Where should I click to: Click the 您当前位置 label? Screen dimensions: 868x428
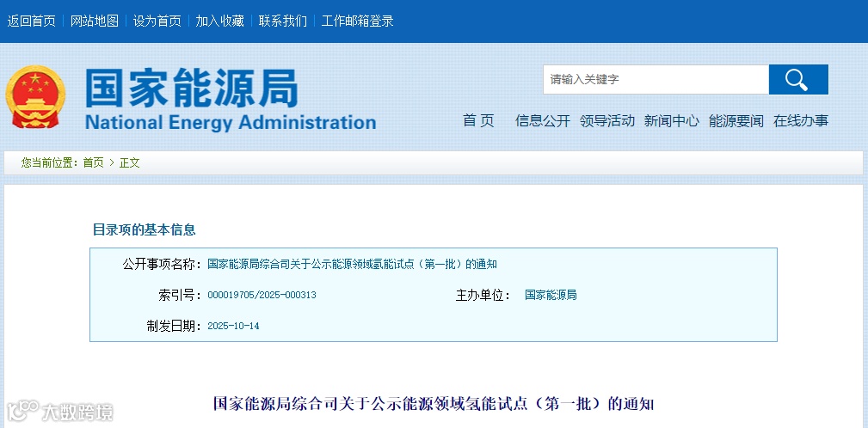click(50, 162)
